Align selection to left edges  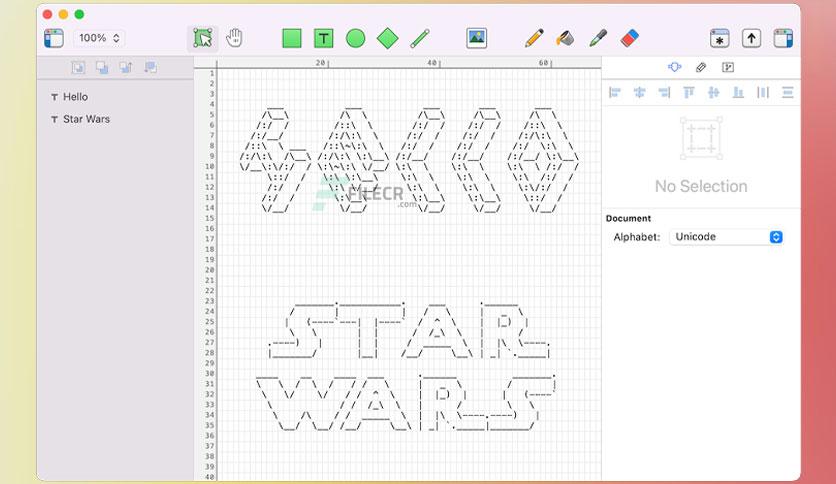point(615,93)
